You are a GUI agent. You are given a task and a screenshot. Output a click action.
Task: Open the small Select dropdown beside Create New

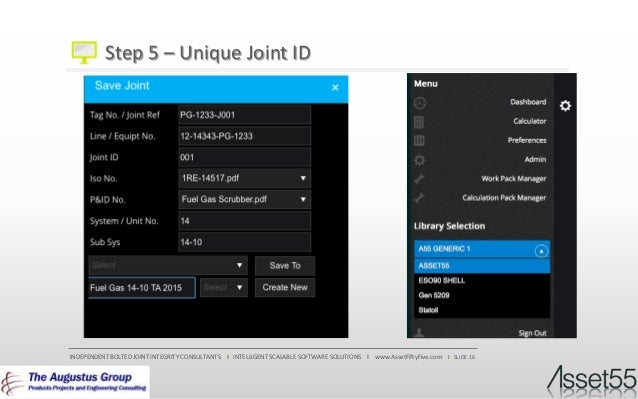pyautogui.click(x=223, y=288)
